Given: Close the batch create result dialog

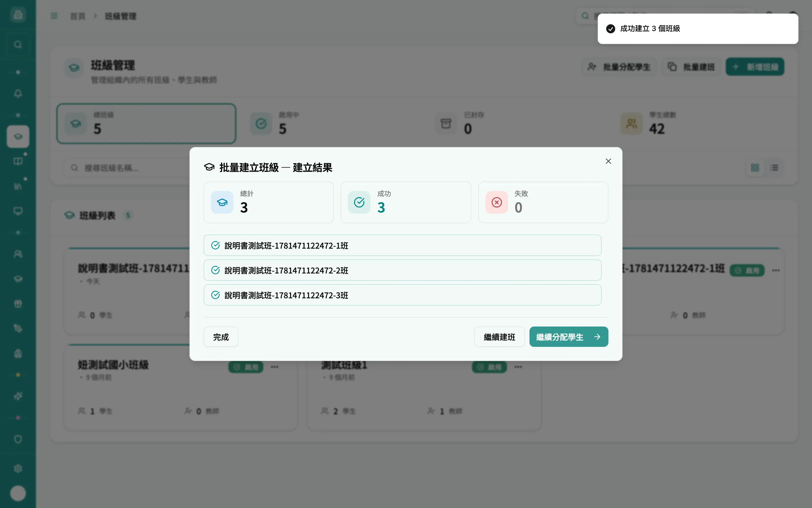Looking at the screenshot, I should pyautogui.click(x=608, y=161).
